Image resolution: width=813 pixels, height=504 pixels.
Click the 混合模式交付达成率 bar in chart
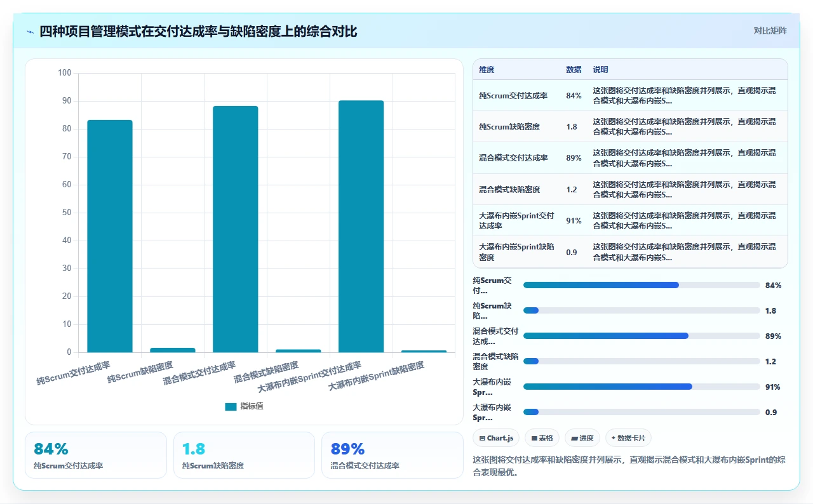(236, 229)
